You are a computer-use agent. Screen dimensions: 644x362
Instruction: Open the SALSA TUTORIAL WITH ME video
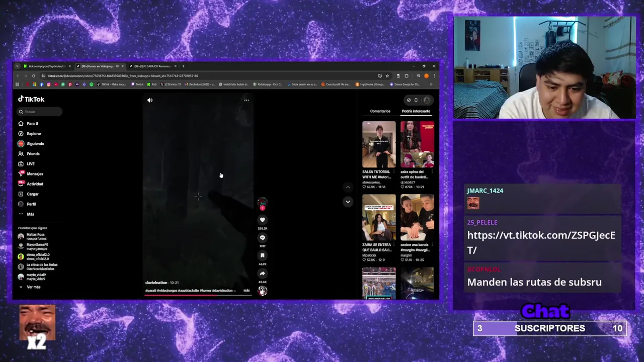(379, 144)
